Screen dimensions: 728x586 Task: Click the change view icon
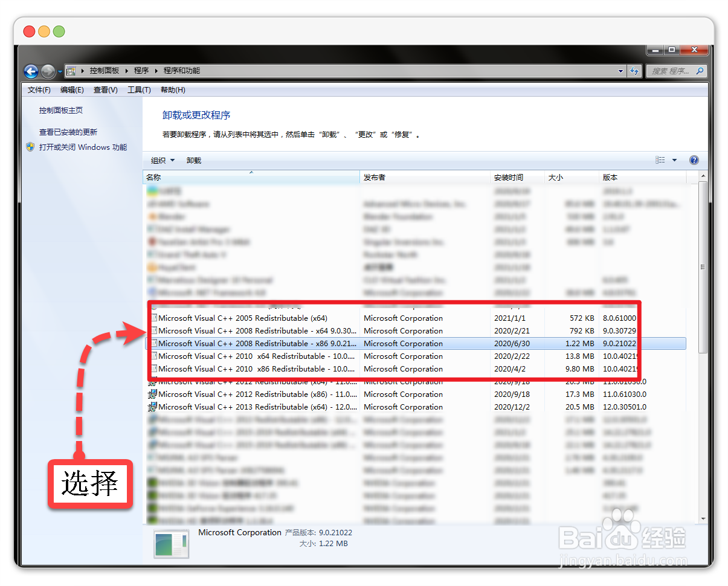click(x=660, y=160)
